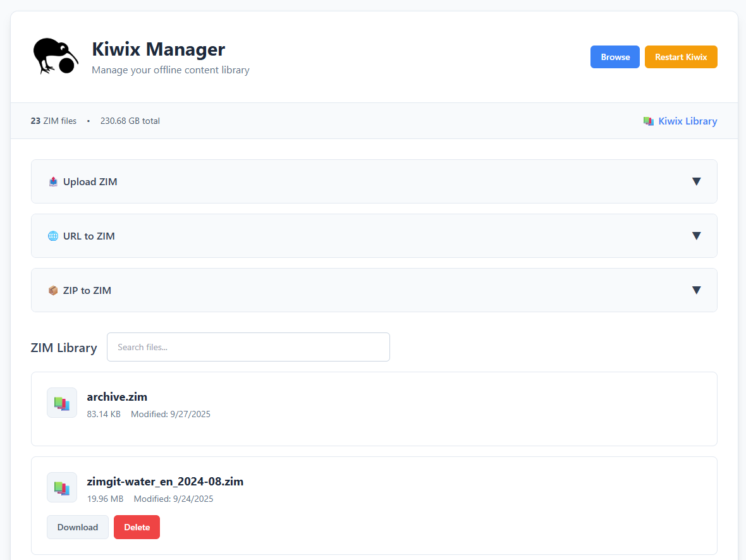Image resolution: width=746 pixels, height=560 pixels.
Task: Expand the Upload ZIM section arrow
Action: (697, 181)
